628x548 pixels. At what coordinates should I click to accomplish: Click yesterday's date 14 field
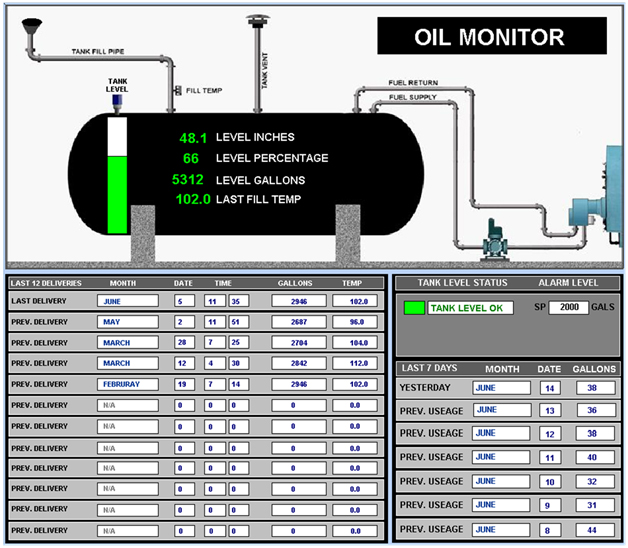(550, 388)
